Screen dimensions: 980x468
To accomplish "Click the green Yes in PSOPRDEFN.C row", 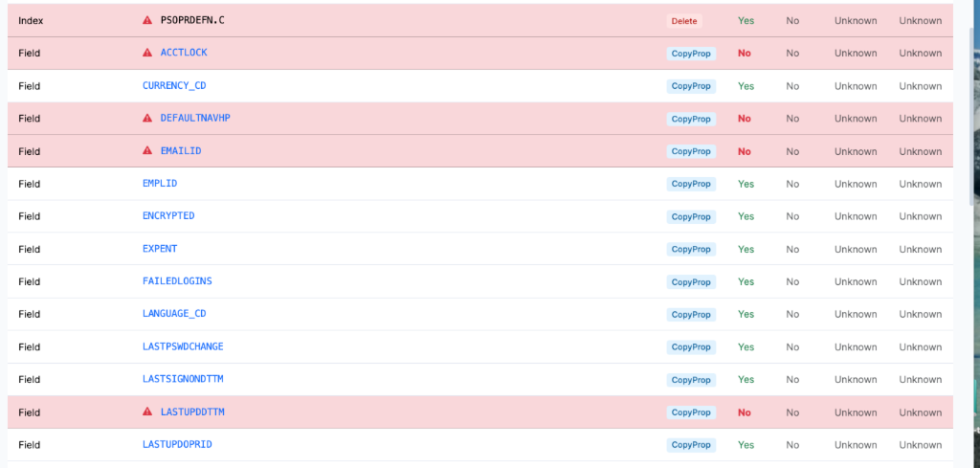I will pyautogui.click(x=746, y=21).
